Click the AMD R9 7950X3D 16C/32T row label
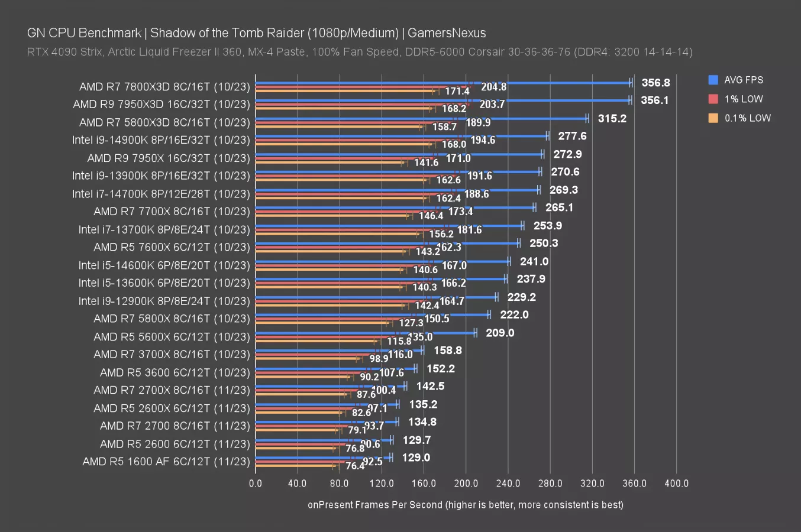This screenshot has height=532, width=801. pyautogui.click(x=162, y=105)
